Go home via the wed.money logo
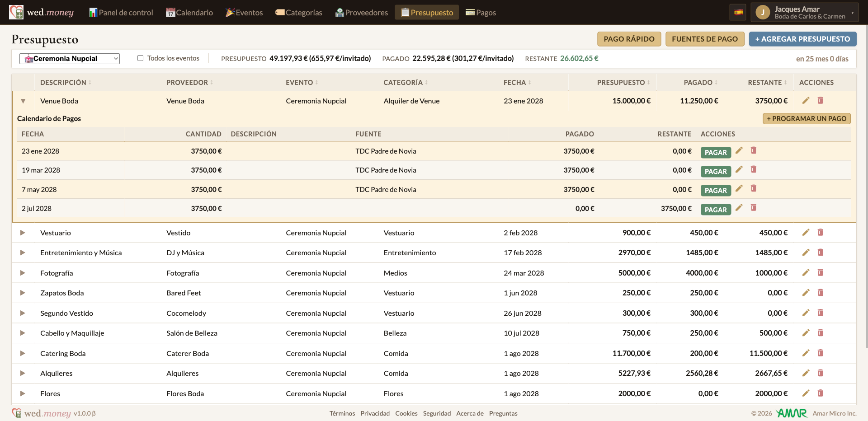 42,12
